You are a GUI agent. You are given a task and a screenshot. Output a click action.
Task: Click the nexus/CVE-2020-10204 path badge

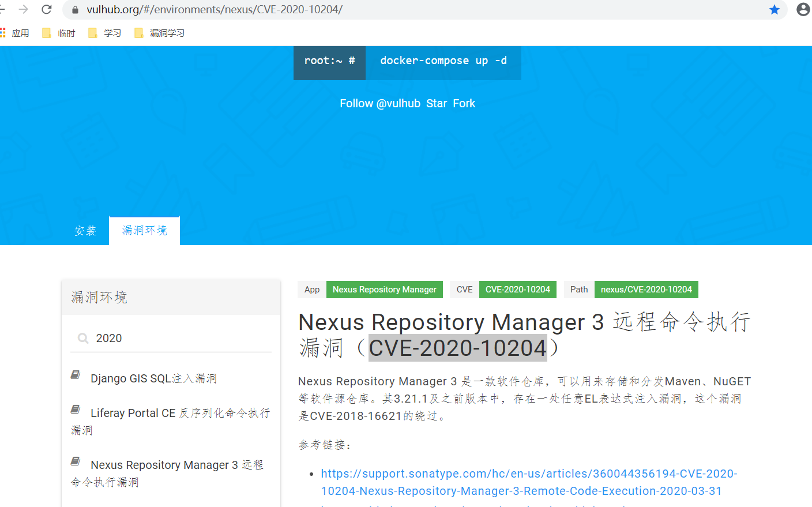click(646, 290)
